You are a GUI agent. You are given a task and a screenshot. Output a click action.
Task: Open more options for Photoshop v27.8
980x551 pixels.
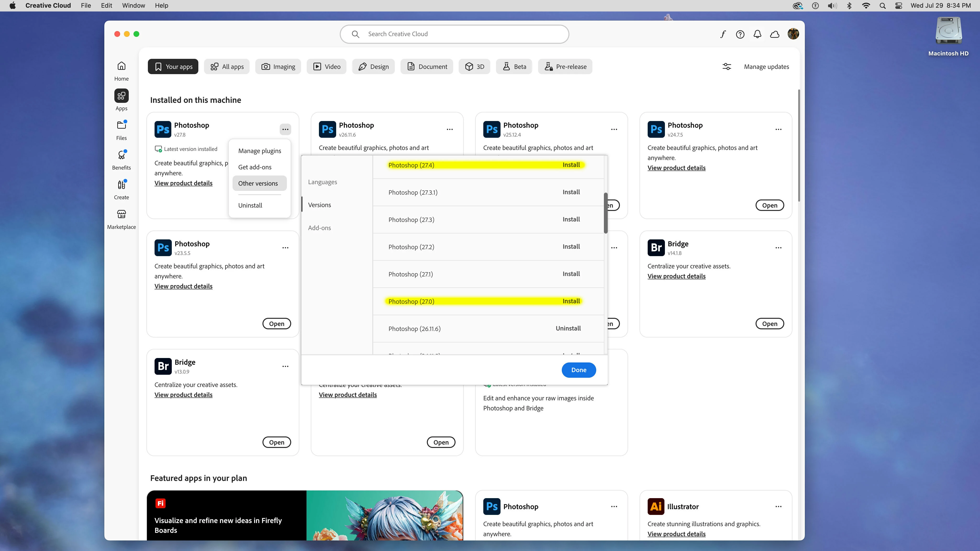(285, 129)
